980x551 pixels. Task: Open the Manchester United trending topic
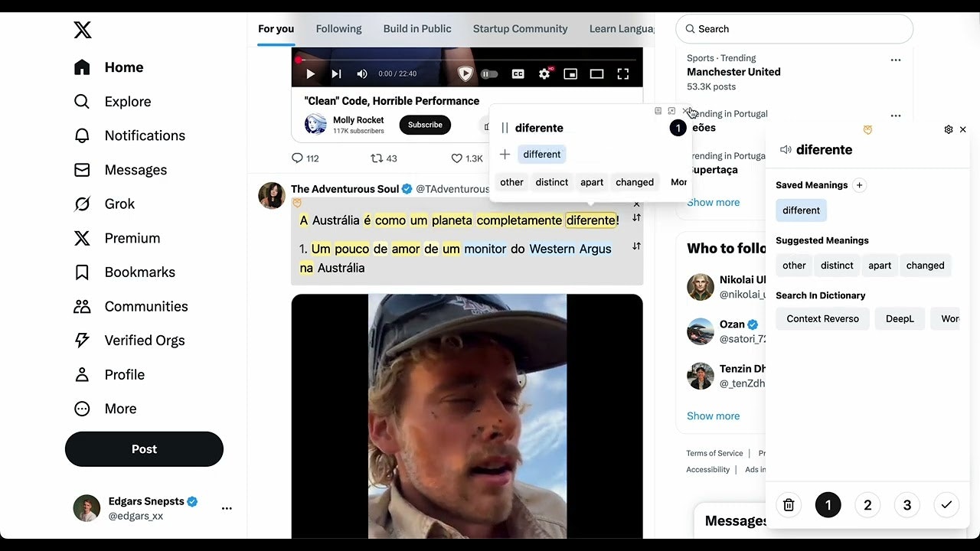point(733,72)
